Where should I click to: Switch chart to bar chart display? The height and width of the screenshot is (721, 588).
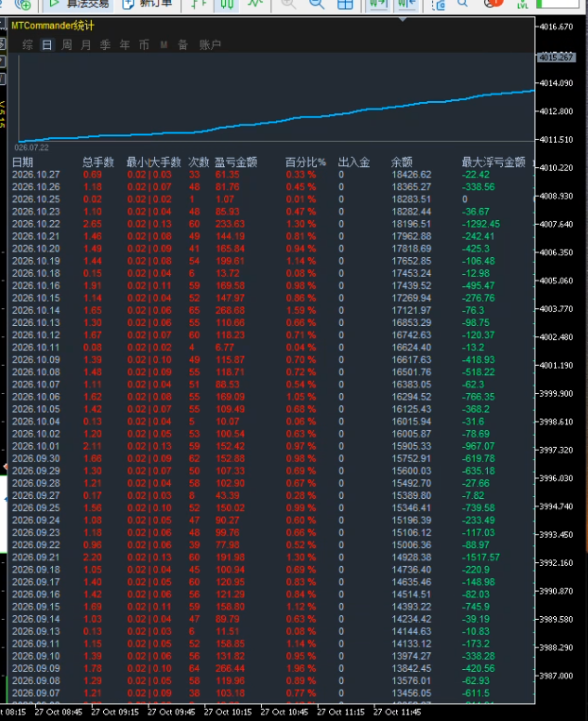(199, 5)
